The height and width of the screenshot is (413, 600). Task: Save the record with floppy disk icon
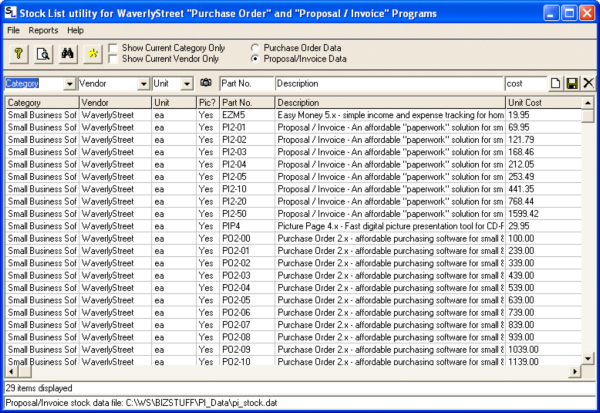tap(573, 83)
